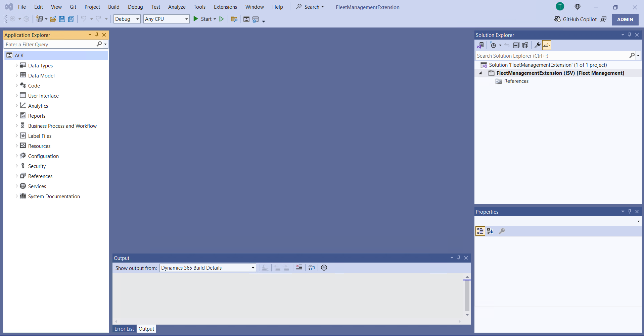Open the Show output from dropdown
Viewport: 644px width, 336px height.
click(208, 268)
